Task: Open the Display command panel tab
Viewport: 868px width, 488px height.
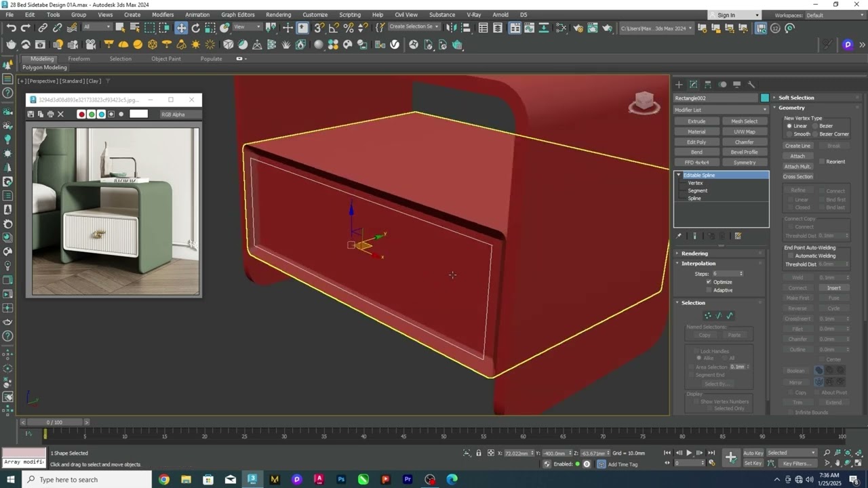Action: pos(737,85)
